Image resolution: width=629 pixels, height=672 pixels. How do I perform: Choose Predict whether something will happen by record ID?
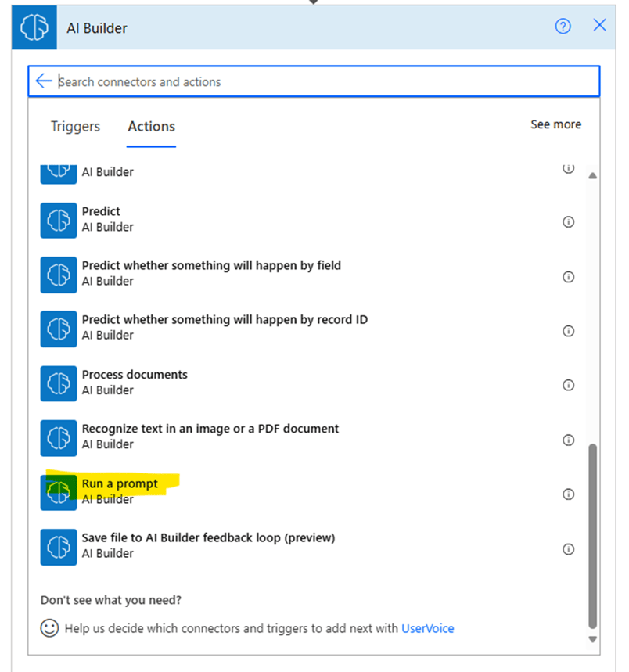point(307,328)
